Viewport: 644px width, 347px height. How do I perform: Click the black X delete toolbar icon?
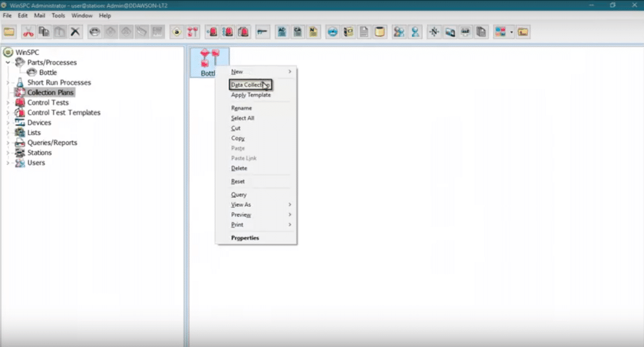(x=75, y=32)
